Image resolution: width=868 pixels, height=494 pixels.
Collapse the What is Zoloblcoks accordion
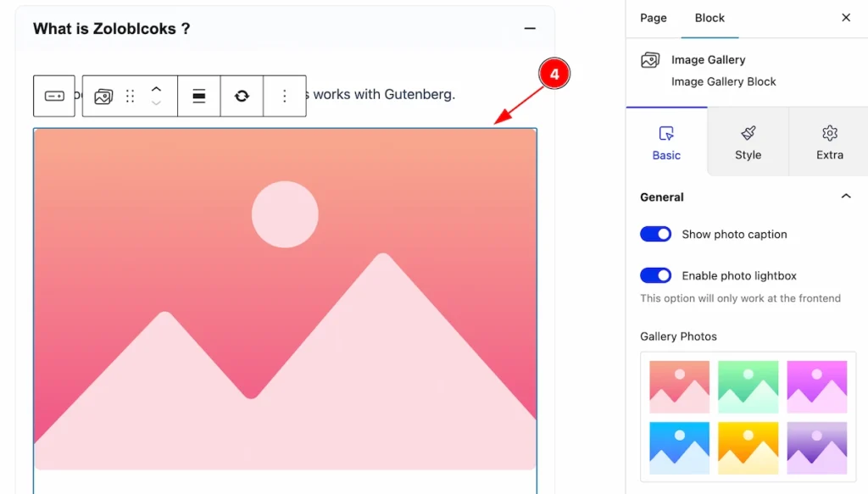click(530, 28)
